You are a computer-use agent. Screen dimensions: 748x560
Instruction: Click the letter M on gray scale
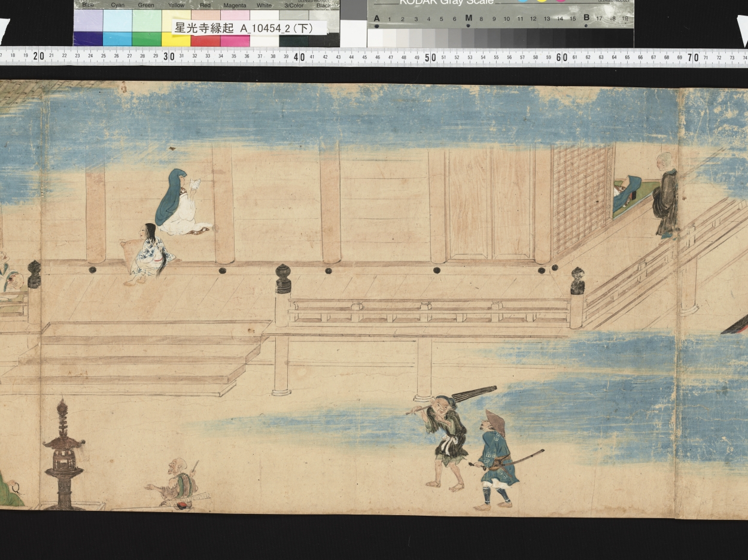point(468,19)
